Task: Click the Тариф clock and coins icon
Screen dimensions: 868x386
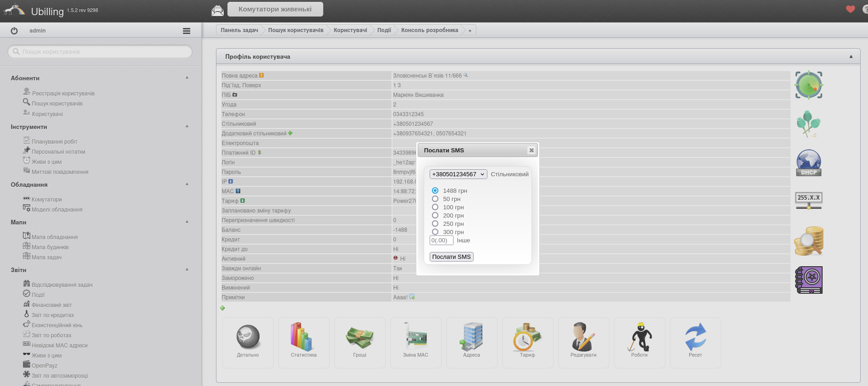Action: pos(527,338)
